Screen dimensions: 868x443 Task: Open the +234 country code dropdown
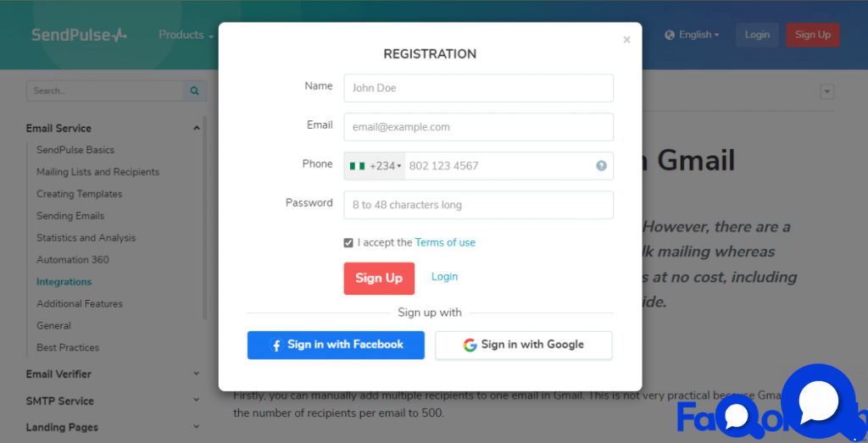(375, 166)
